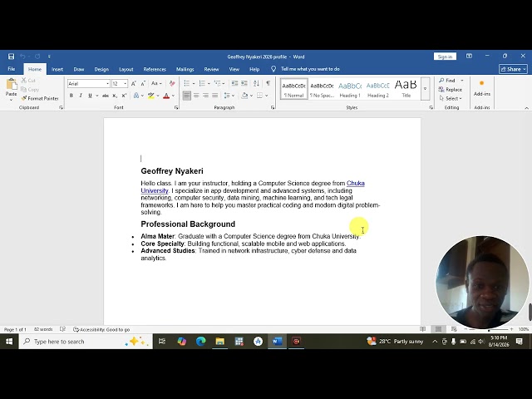Screen dimensions: 532x399
Task: Apply subscript formatting
Action: pyautogui.click(x=115, y=96)
